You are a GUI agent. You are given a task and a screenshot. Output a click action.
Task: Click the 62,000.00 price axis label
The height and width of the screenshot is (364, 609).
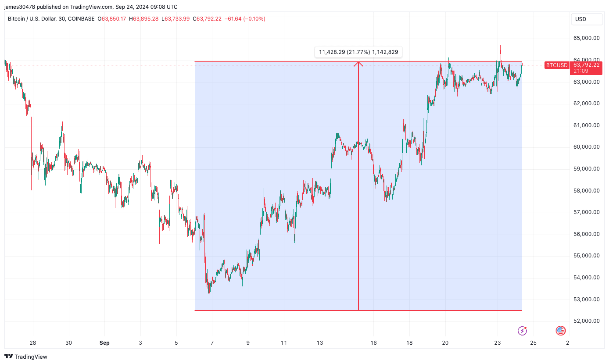(586, 103)
